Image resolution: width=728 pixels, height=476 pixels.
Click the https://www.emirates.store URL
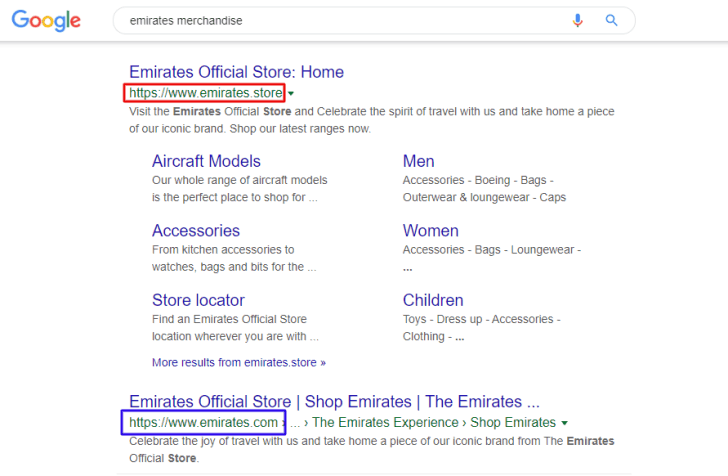(x=206, y=93)
